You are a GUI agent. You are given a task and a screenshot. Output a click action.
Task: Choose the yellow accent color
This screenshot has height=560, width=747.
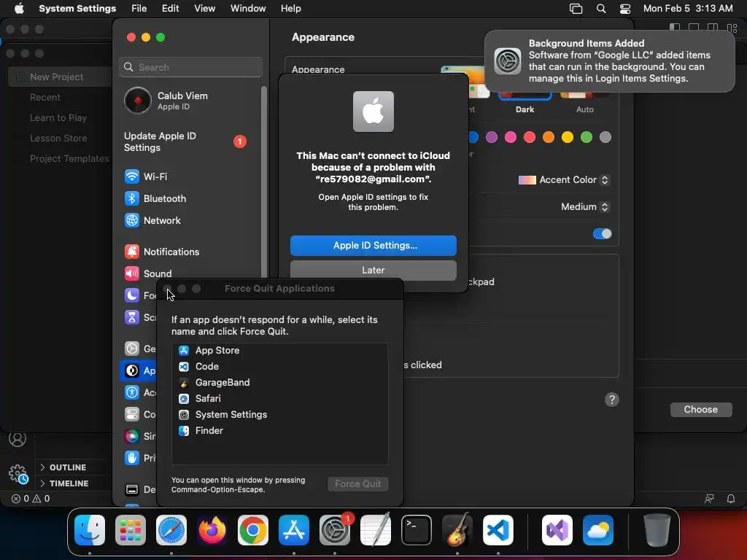(x=568, y=138)
